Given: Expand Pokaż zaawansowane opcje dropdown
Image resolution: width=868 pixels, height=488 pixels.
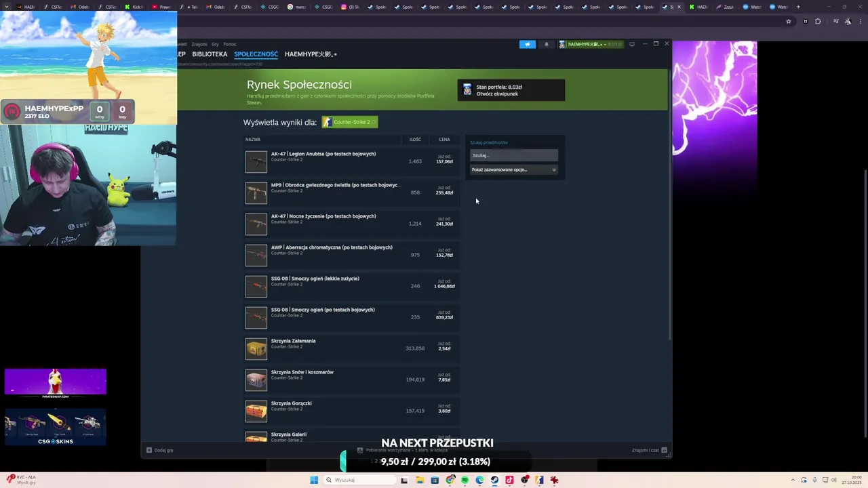Looking at the screenshot, I should click(x=514, y=169).
